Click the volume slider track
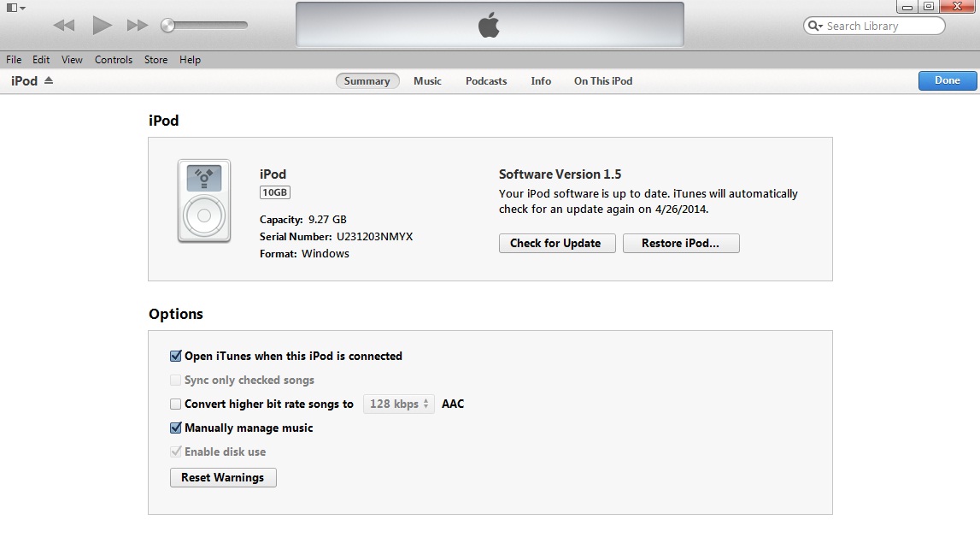This screenshot has height=555, width=980. 204,26
